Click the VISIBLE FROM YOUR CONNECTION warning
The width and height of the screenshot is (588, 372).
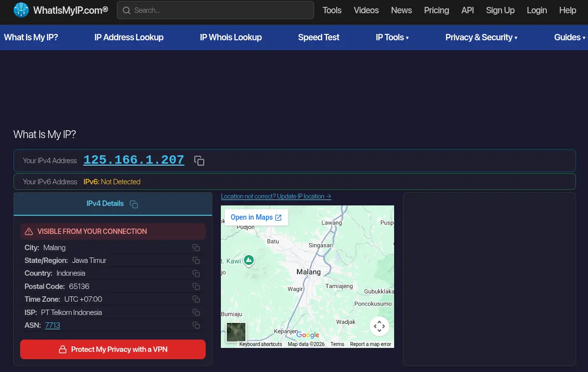click(x=113, y=231)
